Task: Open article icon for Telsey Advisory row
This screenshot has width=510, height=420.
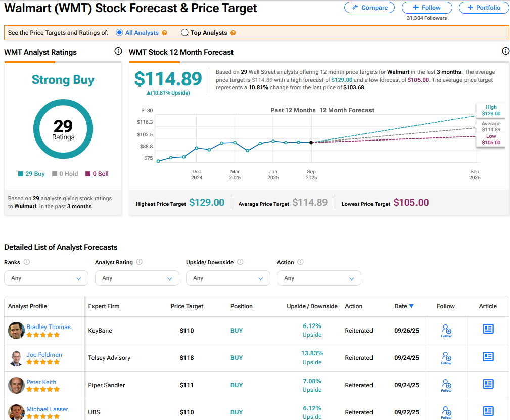Action: 488,356
